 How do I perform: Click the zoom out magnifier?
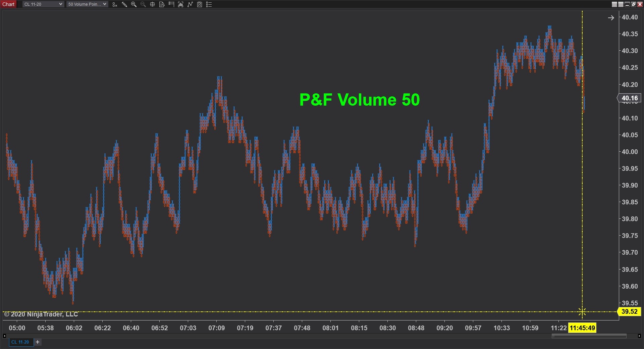[143, 4]
